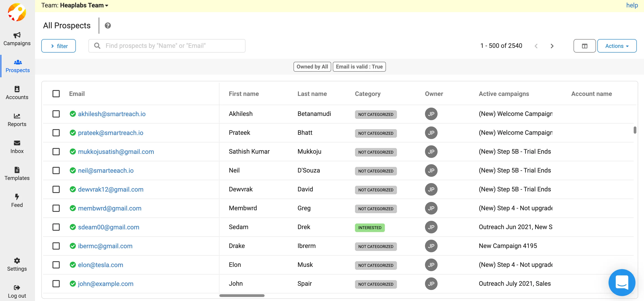Check the row checkbox for elon@tesla.com
Image resolution: width=644 pixels, height=301 pixels.
click(56, 265)
